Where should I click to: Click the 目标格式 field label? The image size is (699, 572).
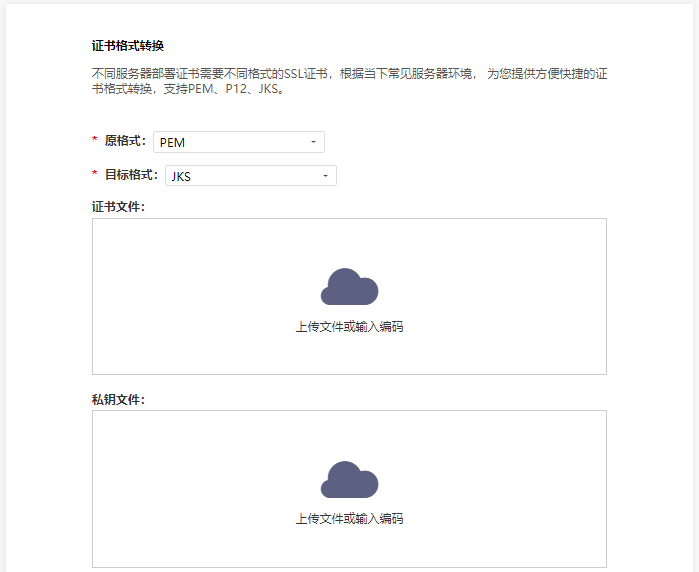(x=131, y=175)
